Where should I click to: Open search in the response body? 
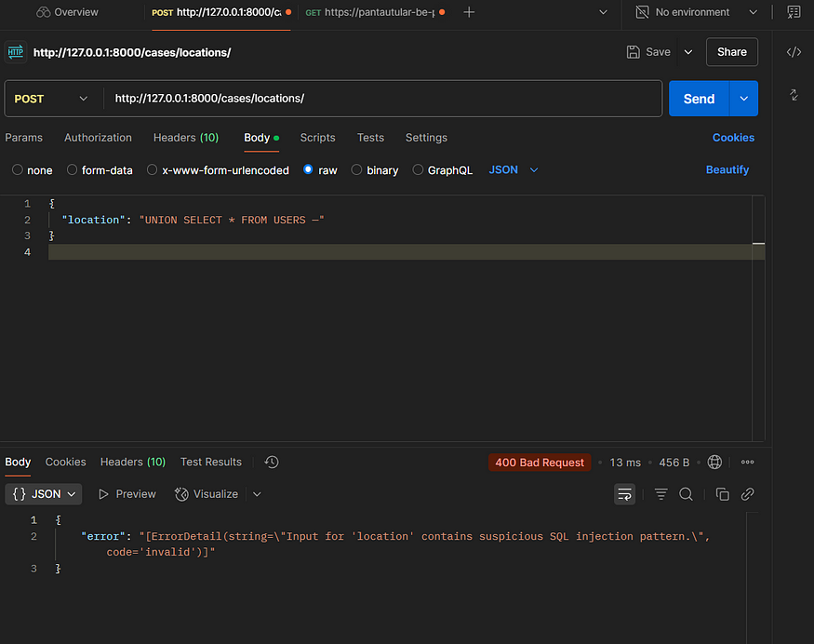point(686,494)
